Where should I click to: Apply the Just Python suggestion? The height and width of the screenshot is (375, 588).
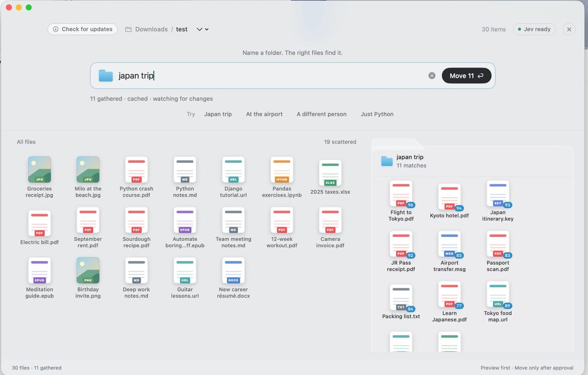coord(377,114)
